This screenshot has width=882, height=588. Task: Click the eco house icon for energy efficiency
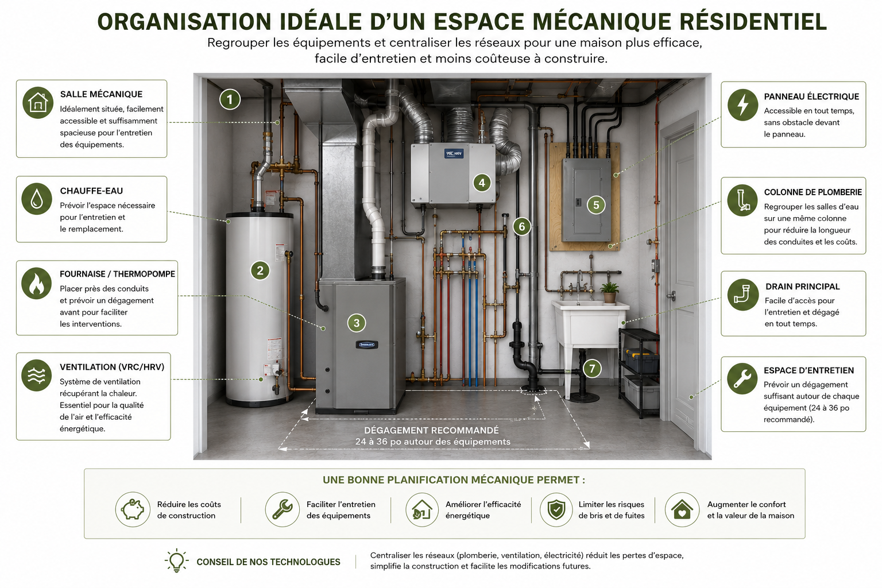pos(423,509)
